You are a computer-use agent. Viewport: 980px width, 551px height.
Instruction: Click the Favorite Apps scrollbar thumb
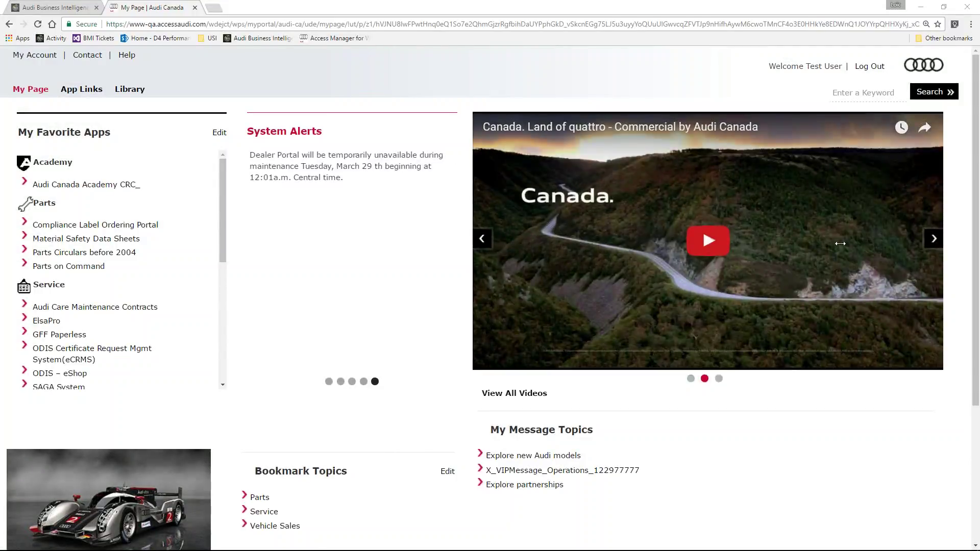pos(223,210)
